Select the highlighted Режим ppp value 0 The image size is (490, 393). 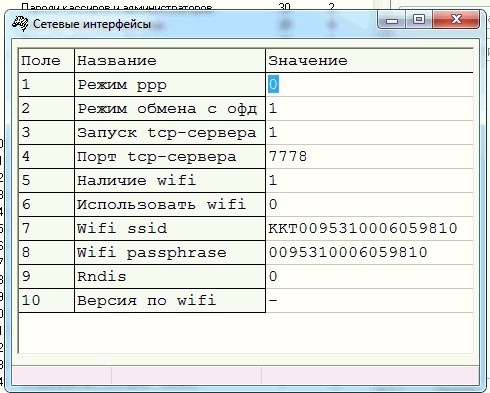tap(273, 84)
